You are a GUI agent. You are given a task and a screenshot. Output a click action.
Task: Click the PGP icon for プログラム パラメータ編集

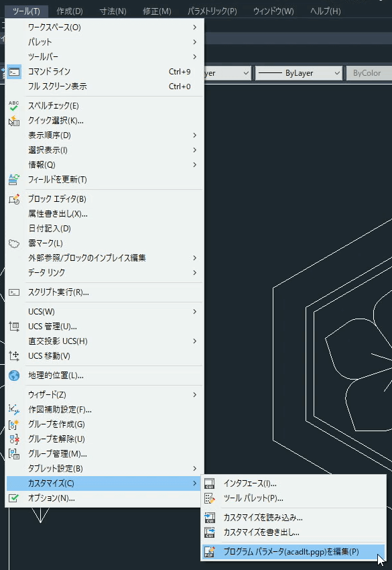point(209,552)
